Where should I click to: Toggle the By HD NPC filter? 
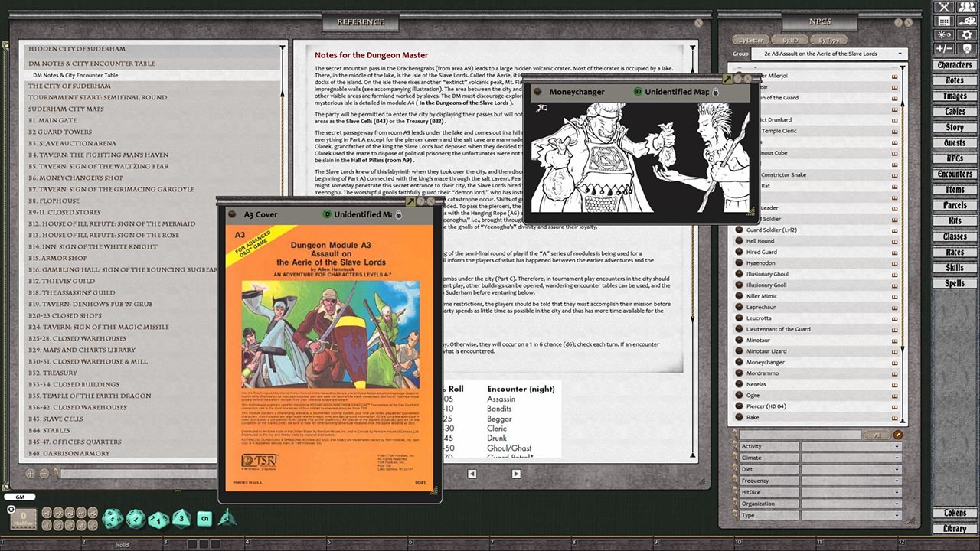(789, 39)
